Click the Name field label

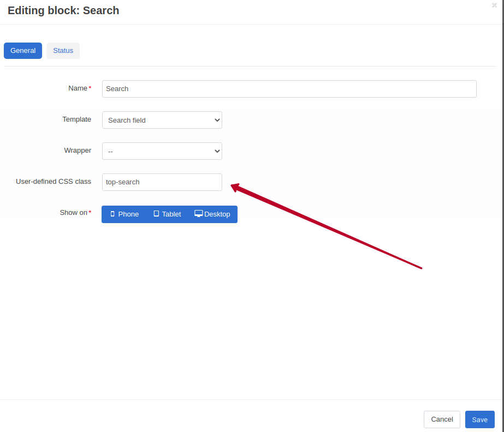pyautogui.click(x=78, y=88)
